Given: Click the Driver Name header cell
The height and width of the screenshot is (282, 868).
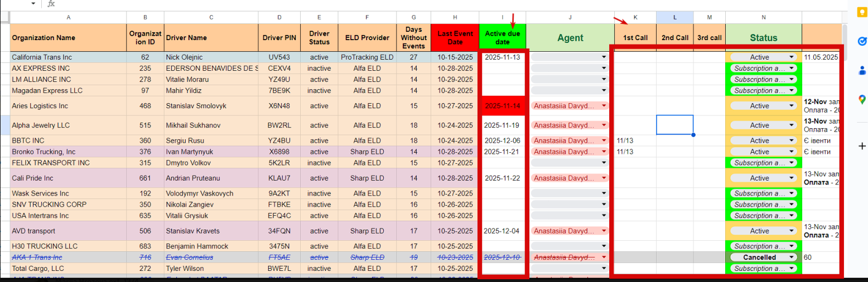Looking at the screenshot, I should 211,38.
